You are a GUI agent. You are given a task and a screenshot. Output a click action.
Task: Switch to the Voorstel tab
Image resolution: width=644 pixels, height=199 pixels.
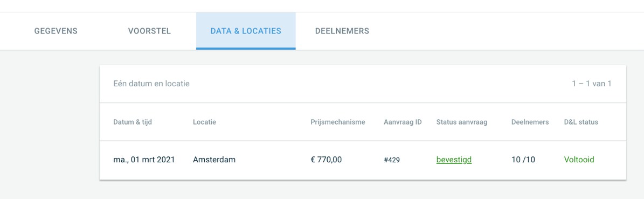coord(149,31)
